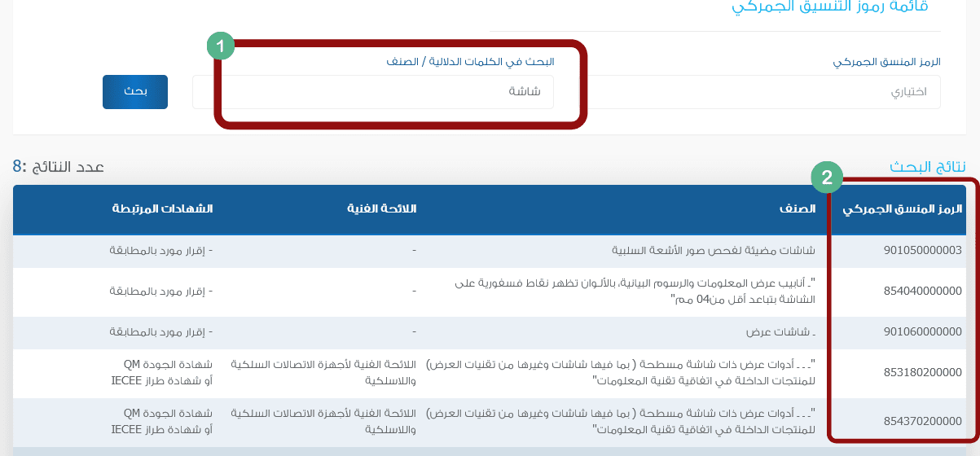Screen dimensions: 980x456
Task: Click the نتائج البحث heading
Action: [927, 166]
